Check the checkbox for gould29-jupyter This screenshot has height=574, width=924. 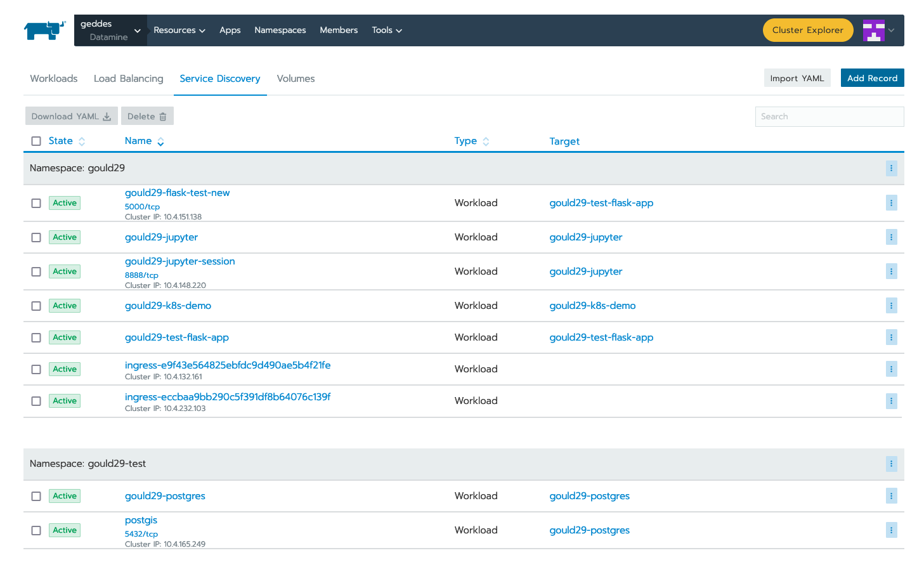point(36,237)
